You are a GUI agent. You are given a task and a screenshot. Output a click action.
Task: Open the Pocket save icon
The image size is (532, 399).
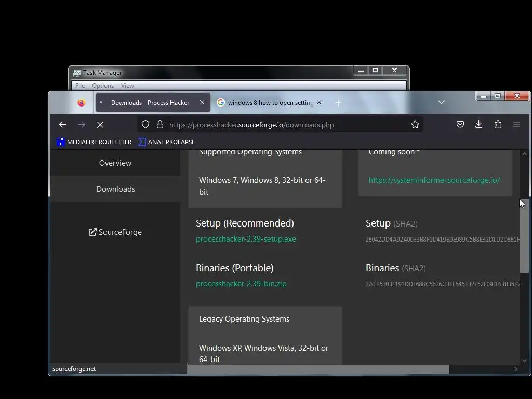[460, 125]
